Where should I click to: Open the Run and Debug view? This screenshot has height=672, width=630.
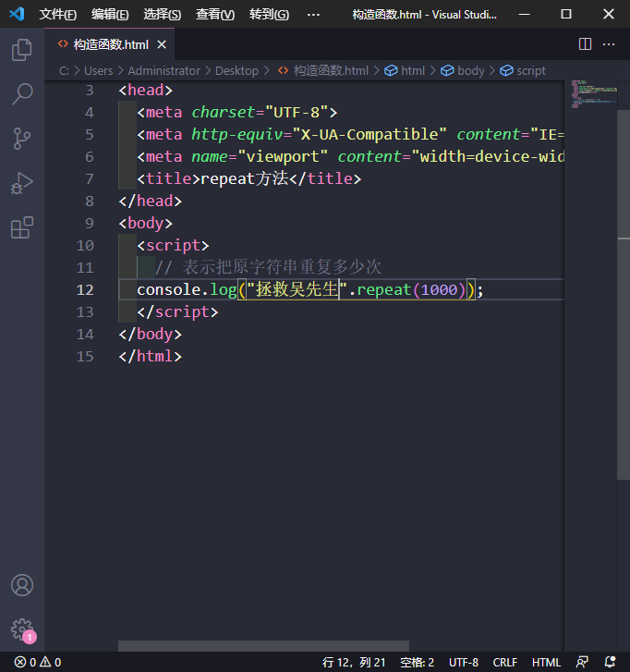[x=22, y=183]
